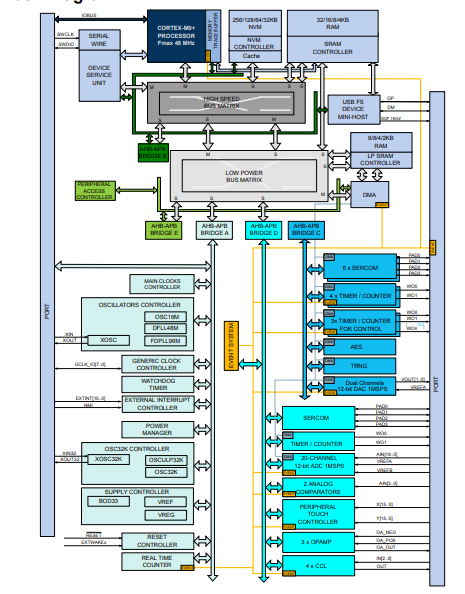Screen dimensions: 465x594
Task: Select the Watchdog Timer block
Action: click(158, 384)
